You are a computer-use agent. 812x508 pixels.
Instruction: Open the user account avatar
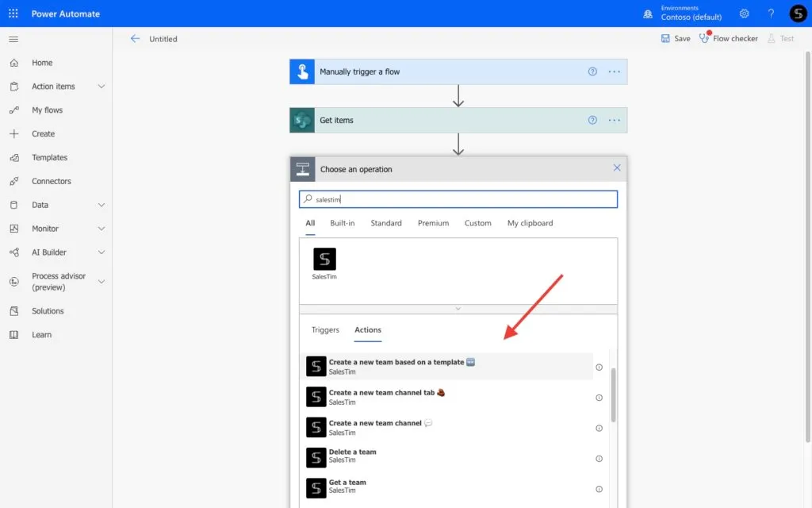coord(798,13)
